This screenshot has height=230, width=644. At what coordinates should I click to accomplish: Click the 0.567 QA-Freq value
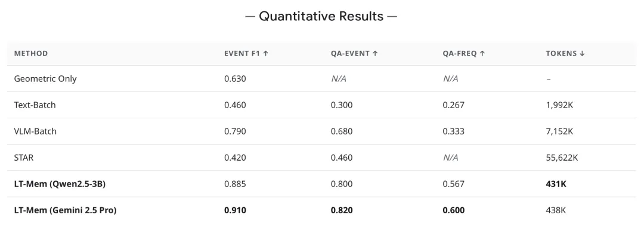[453, 184]
